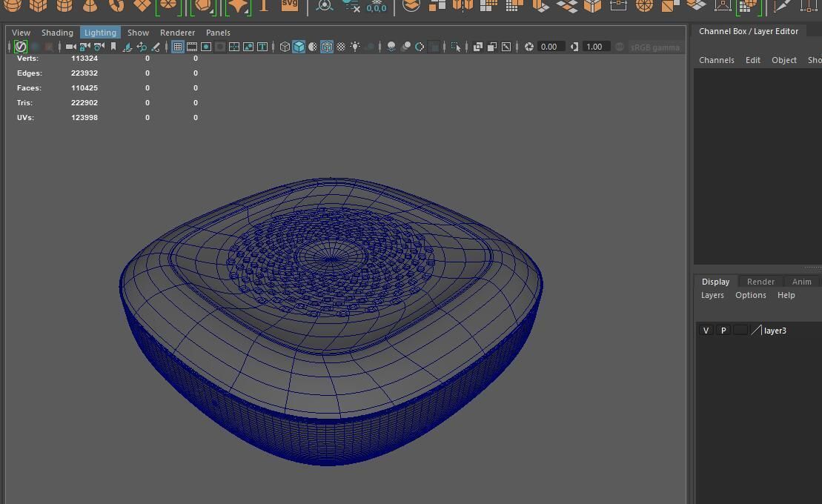
Task: Toggle smooth shade all cube button
Action: 299,47
